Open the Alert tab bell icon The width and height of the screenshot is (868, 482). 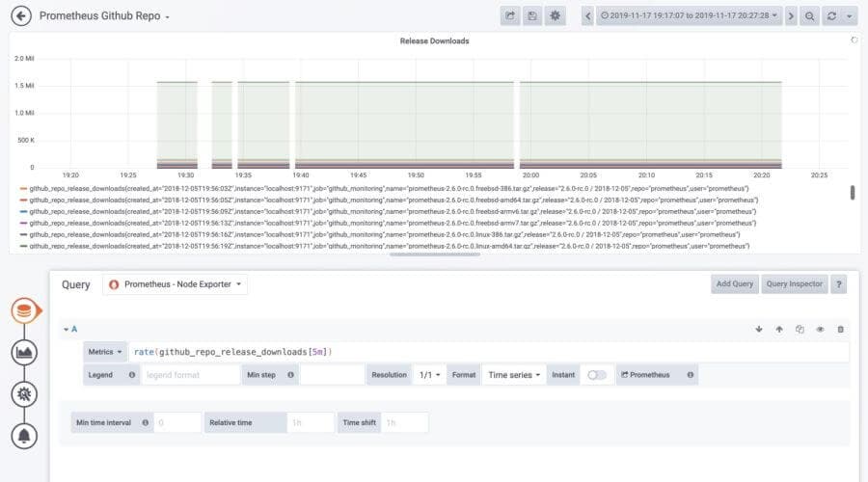(24, 436)
